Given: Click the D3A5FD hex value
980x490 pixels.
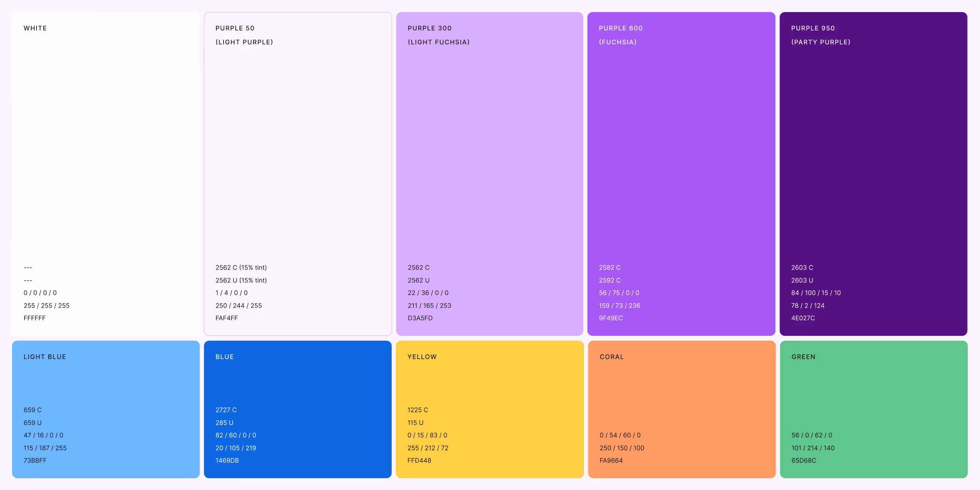Looking at the screenshot, I should tap(420, 318).
